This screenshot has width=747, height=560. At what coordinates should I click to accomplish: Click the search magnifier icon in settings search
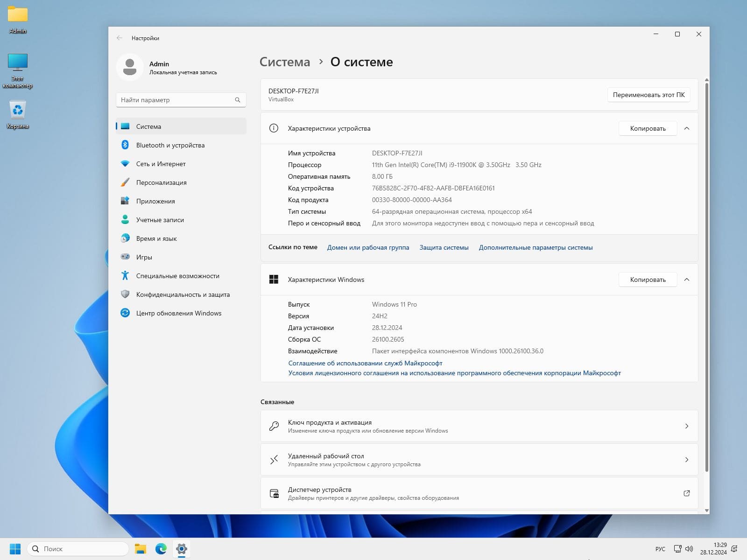coord(238,100)
